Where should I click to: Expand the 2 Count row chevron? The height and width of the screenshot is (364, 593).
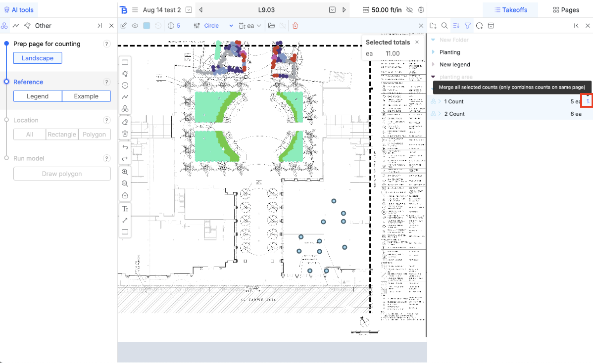[440, 114]
